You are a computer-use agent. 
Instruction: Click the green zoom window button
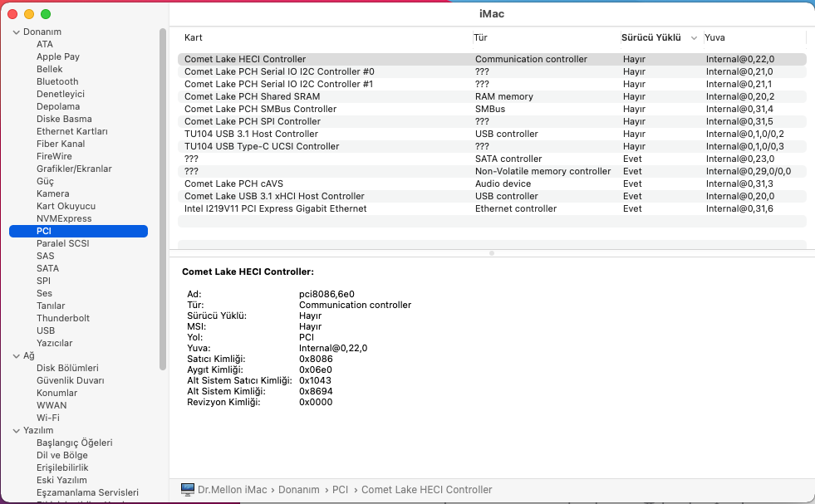tap(46, 14)
